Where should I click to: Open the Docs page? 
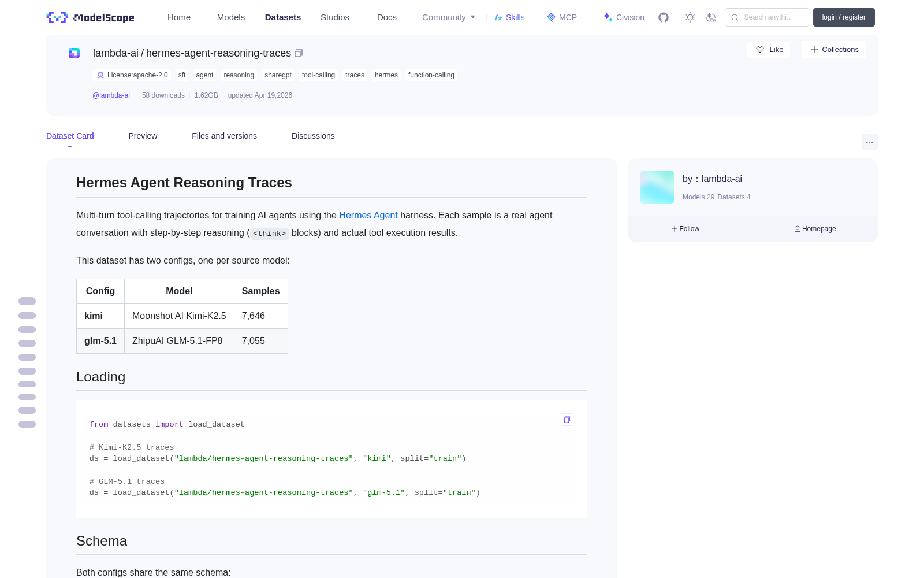387,17
